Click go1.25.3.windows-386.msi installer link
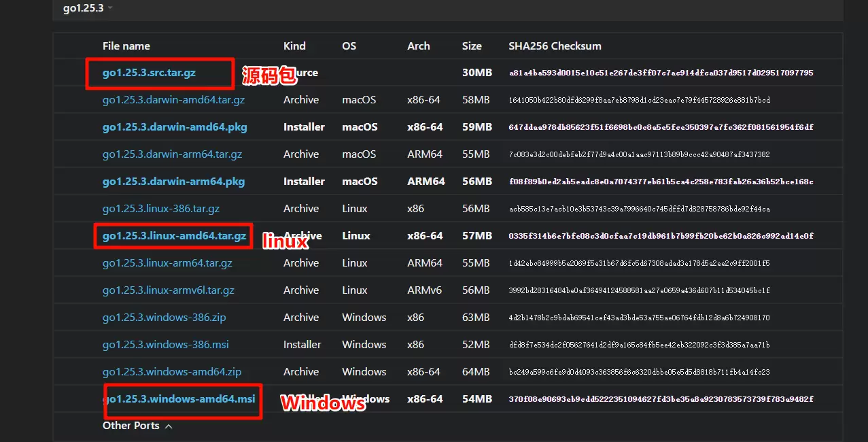 pyautogui.click(x=165, y=345)
